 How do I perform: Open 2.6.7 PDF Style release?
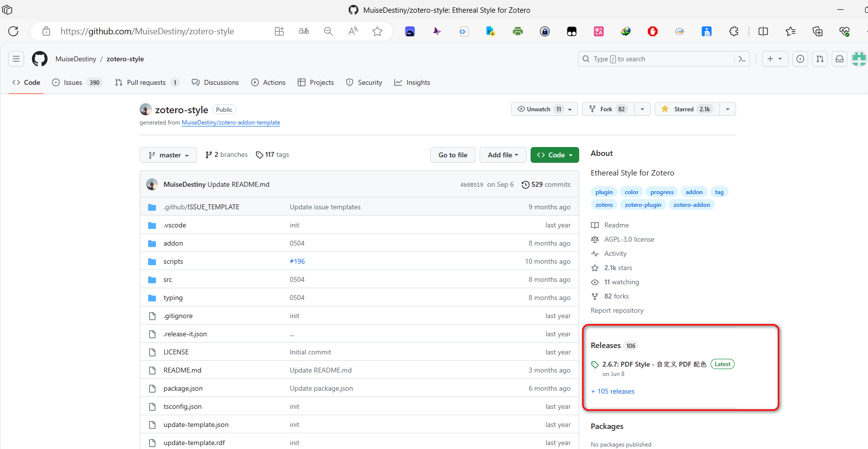654,364
